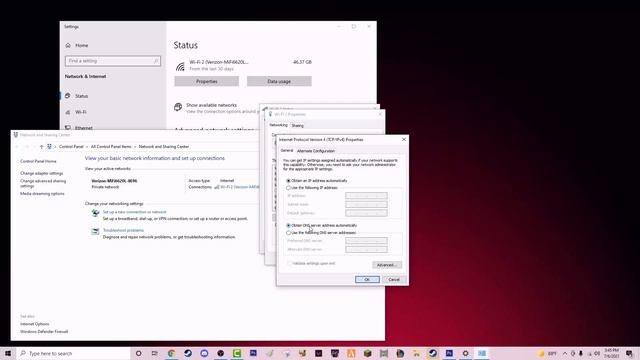This screenshot has height=360, width=640.
Task: Open the weather widget on taskbar
Action: coord(548,353)
